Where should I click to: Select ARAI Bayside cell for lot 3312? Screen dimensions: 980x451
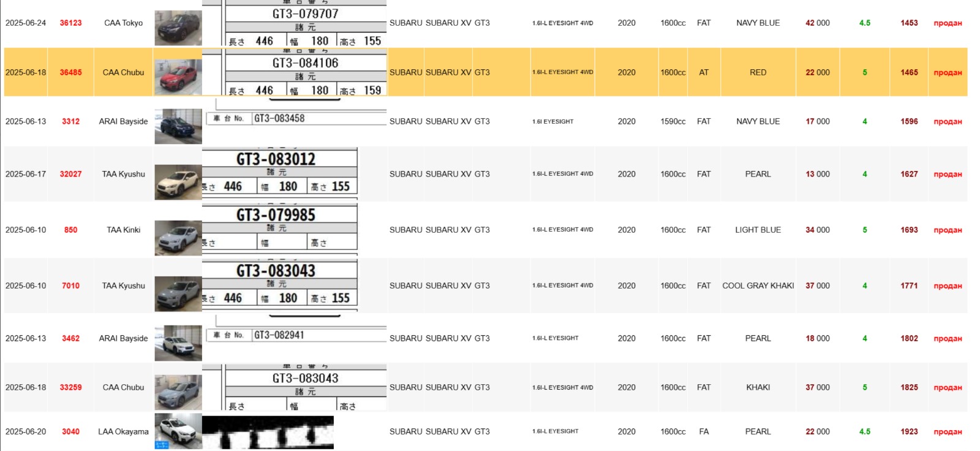coord(123,121)
